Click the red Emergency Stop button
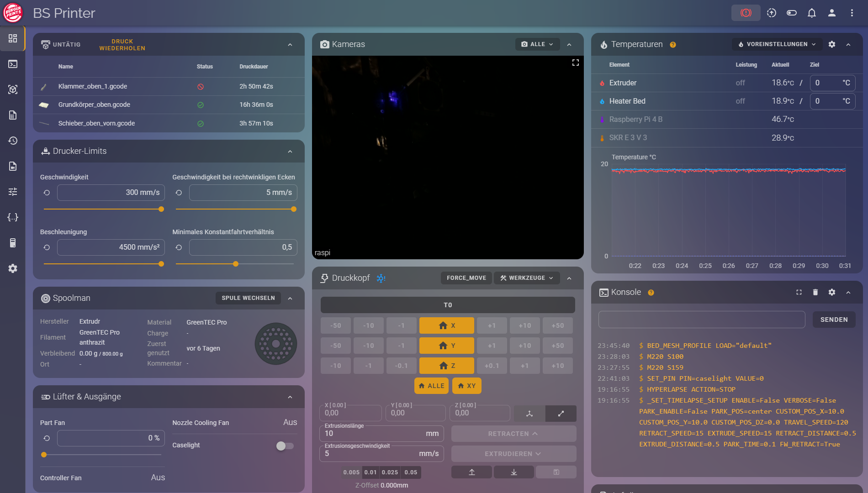This screenshot has width=868, height=493. tap(746, 13)
